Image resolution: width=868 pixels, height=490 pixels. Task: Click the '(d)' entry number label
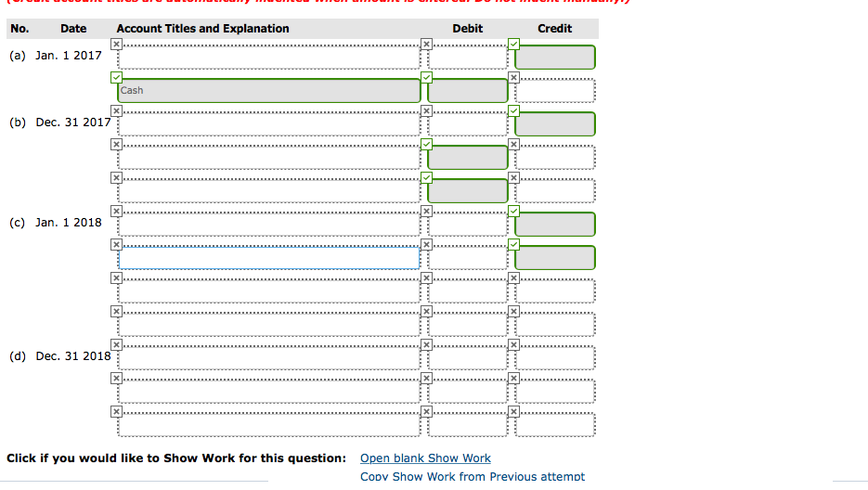(17, 356)
